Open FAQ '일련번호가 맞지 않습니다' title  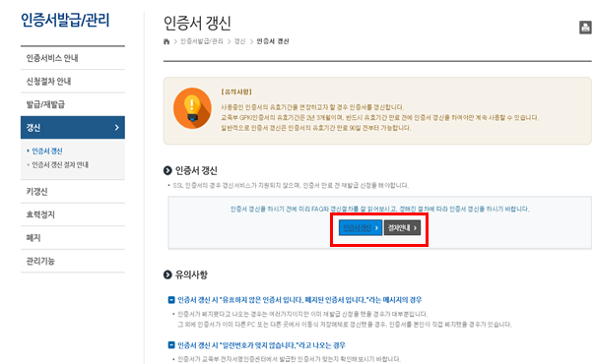tap(261, 345)
